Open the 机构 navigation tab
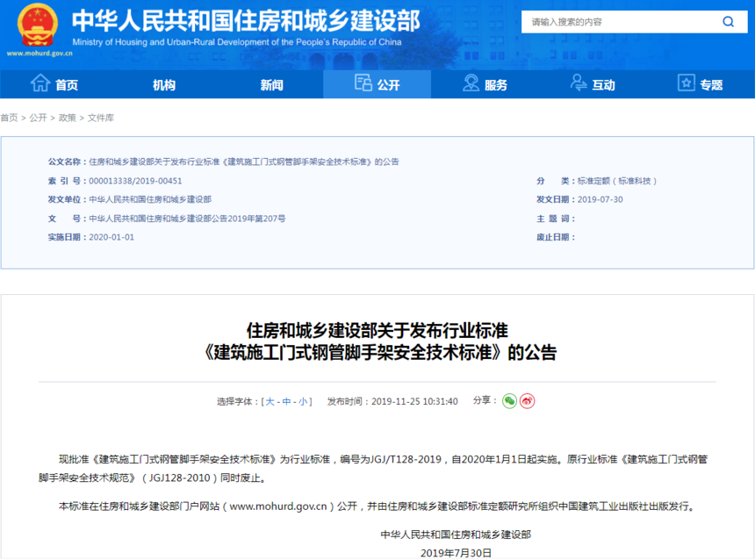 [164, 85]
